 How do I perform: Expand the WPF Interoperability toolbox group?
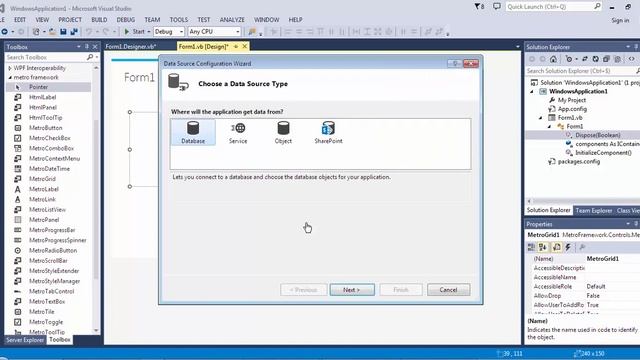[x=10, y=68]
